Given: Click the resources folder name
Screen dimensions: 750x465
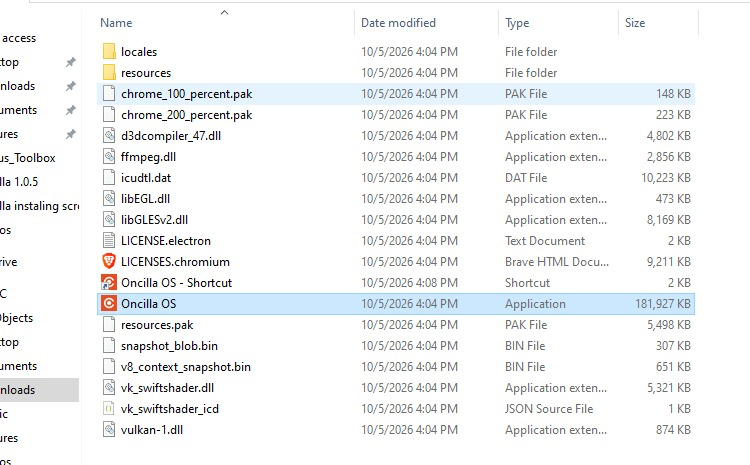Looking at the screenshot, I should (146, 73).
